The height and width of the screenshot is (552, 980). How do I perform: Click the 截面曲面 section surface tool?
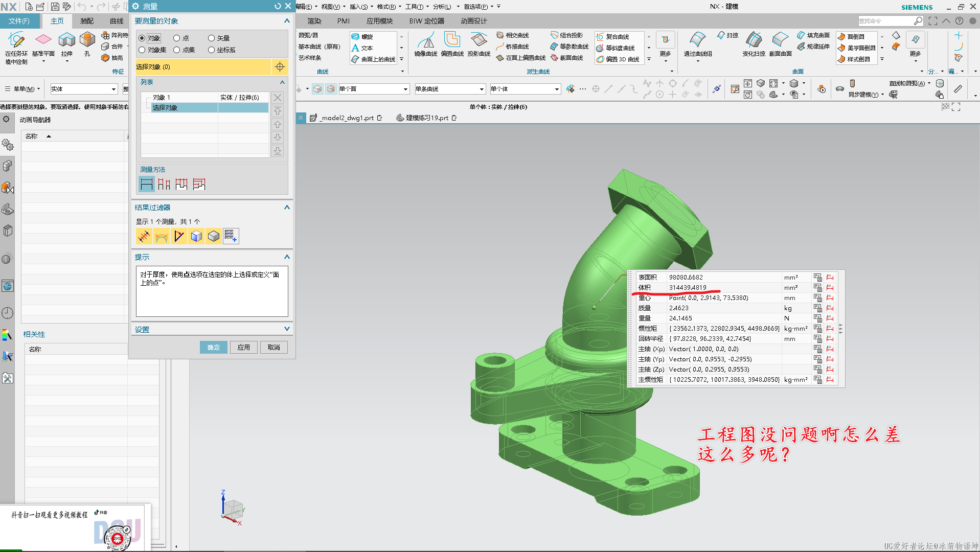coord(780,44)
